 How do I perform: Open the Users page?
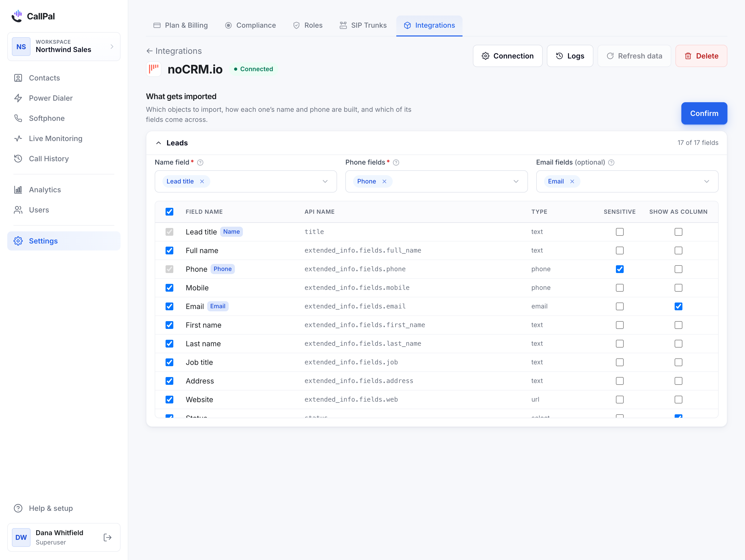(64, 210)
